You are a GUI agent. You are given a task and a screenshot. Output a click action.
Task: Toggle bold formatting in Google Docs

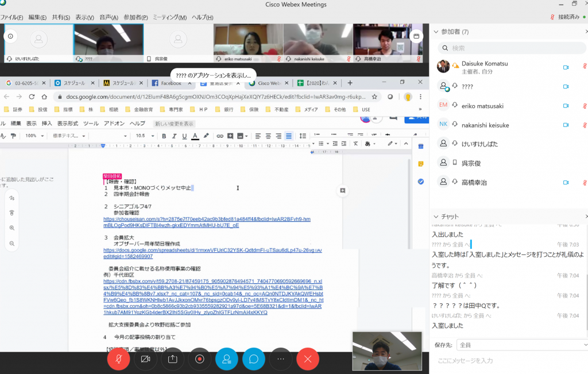click(164, 136)
